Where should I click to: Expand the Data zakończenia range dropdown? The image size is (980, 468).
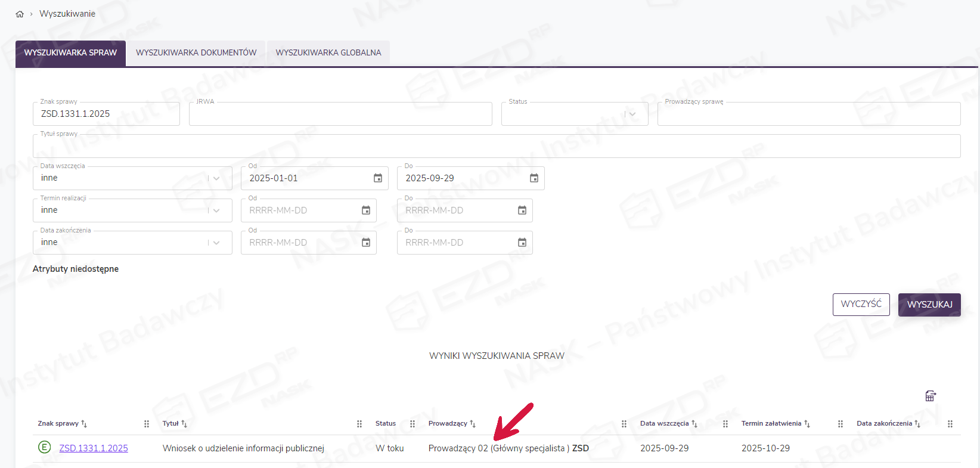[216, 243]
